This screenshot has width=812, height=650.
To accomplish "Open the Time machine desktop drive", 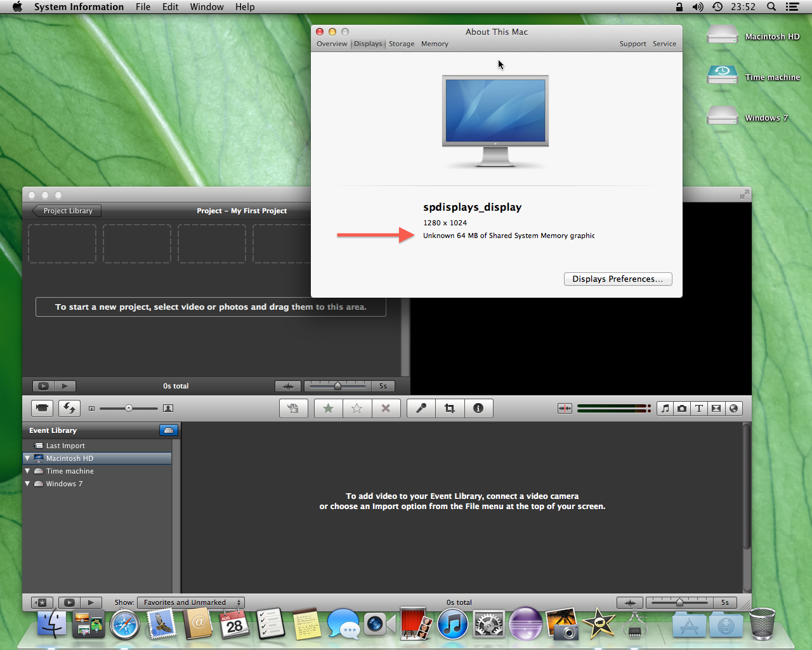I will tap(723, 75).
